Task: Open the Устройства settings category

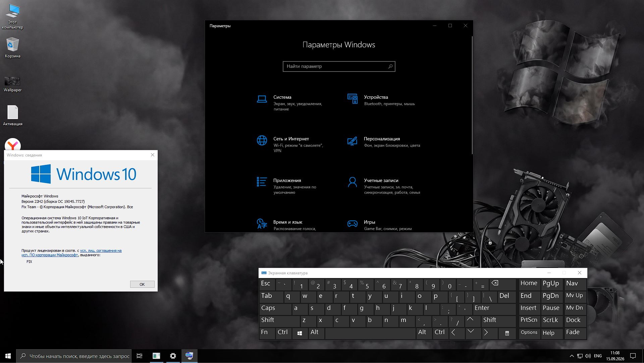Action: tap(382, 100)
